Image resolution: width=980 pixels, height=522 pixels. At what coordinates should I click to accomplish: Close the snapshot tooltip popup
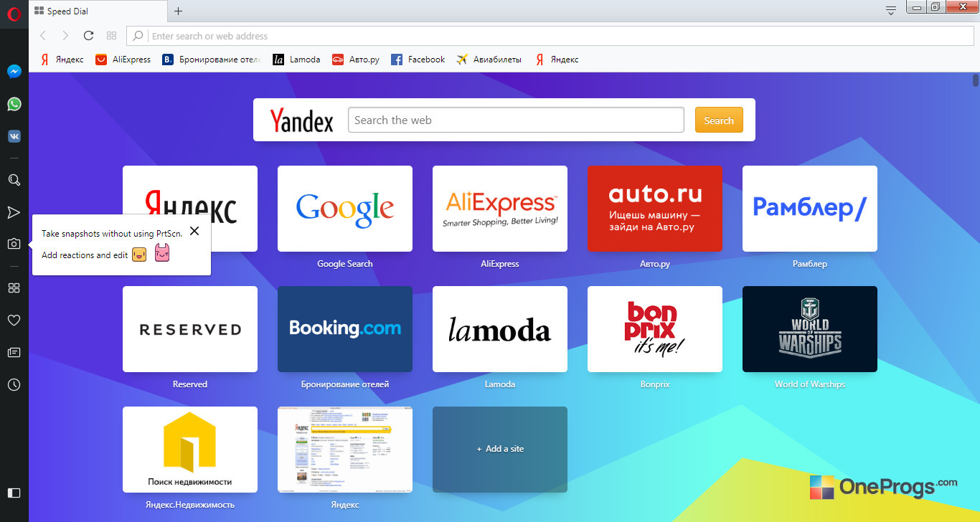pyautogui.click(x=194, y=231)
